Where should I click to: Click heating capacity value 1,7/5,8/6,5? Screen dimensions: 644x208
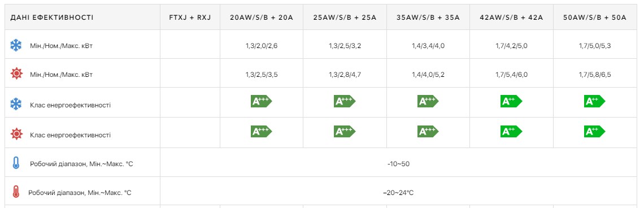coord(594,75)
